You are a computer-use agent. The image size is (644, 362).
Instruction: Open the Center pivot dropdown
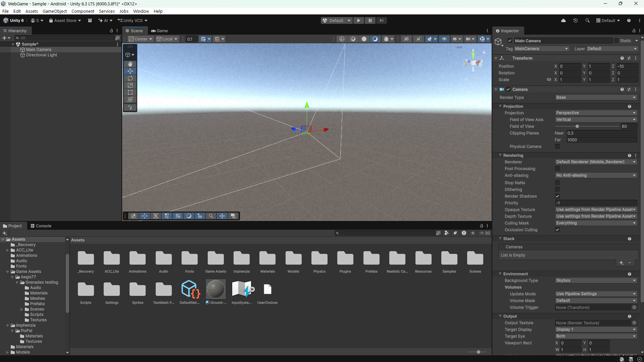tap(141, 39)
